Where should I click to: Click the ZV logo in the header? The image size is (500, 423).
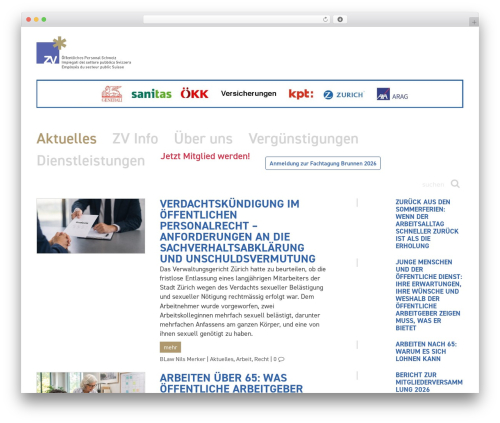point(83,53)
